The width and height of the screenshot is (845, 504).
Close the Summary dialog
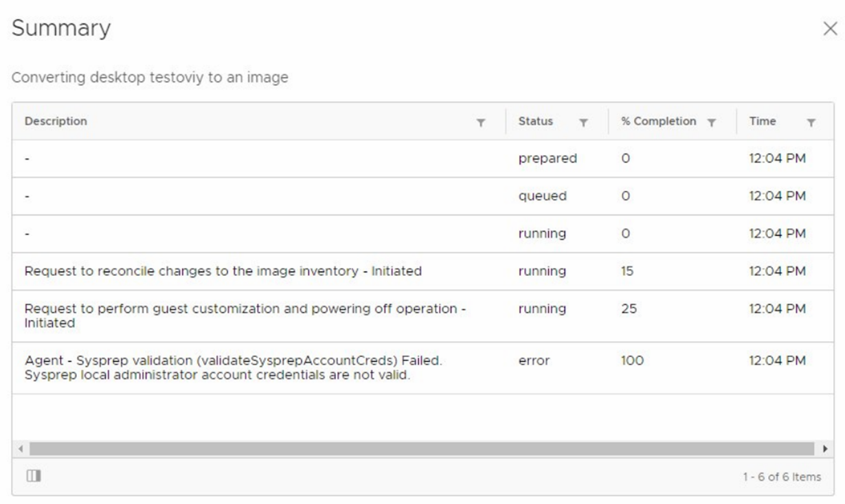[830, 30]
